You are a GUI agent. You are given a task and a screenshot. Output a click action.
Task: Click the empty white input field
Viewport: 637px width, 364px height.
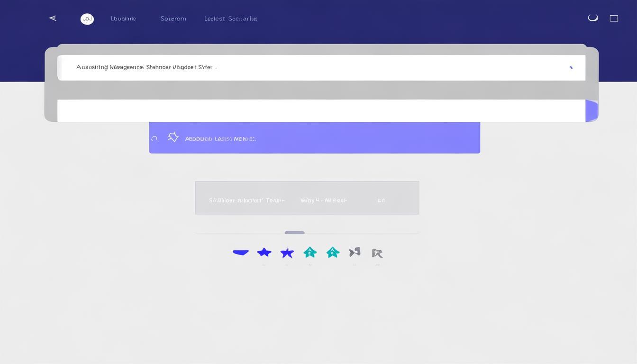click(321, 111)
